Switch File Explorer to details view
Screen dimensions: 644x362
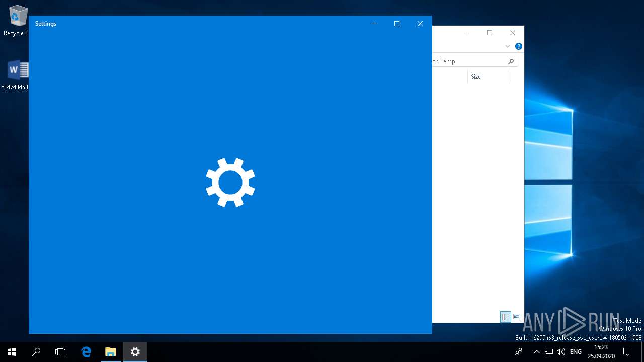tap(506, 317)
